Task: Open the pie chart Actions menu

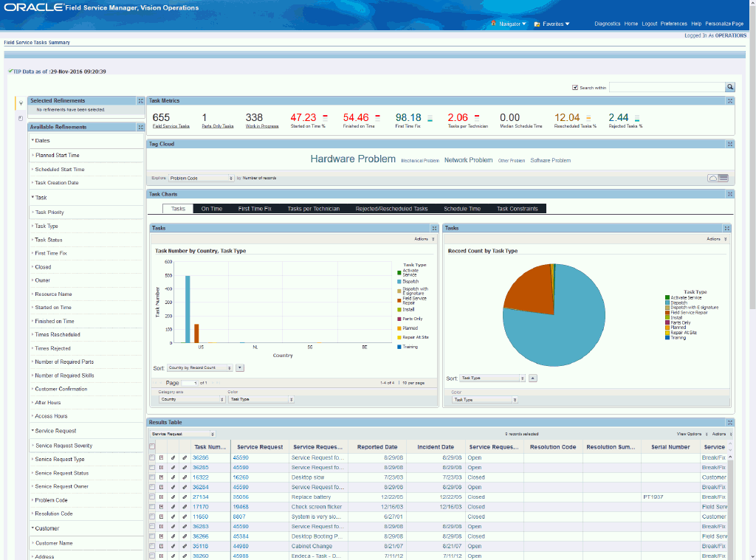Action: (x=716, y=239)
